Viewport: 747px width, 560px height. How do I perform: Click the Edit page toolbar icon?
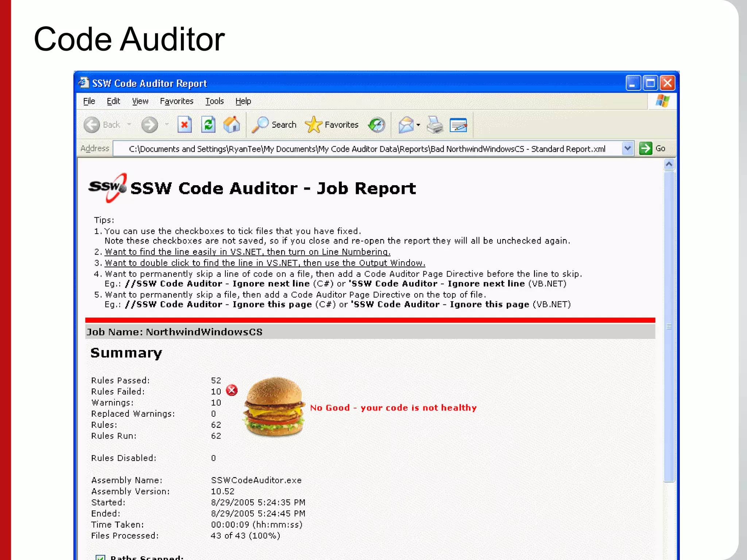[x=458, y=125]
